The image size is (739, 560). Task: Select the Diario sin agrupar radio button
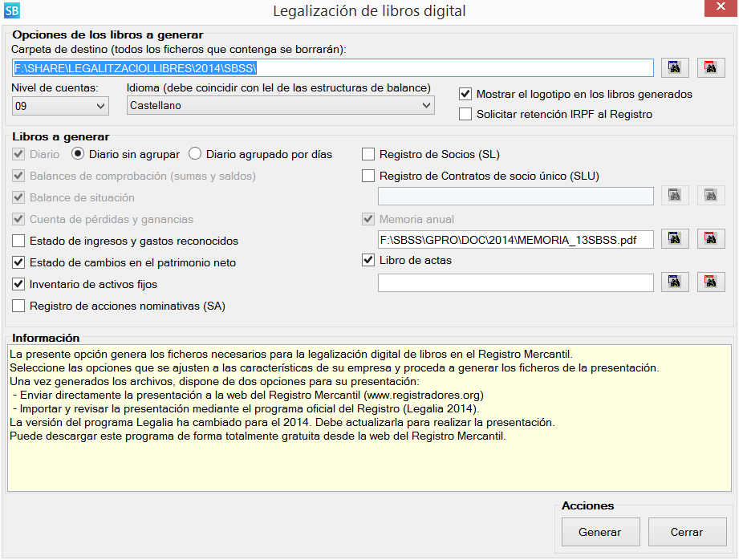click(x=78, y=154)
